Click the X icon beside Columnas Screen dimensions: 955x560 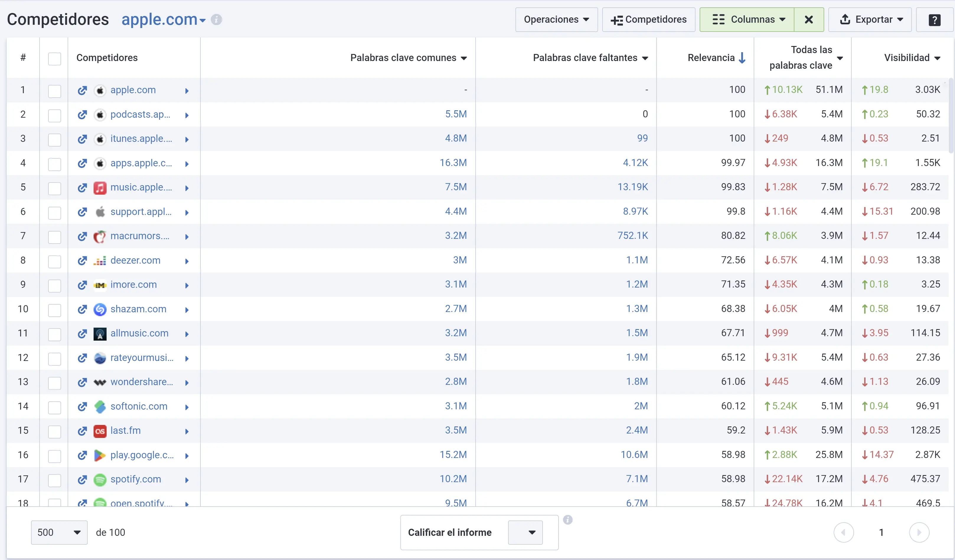pos(808,20)
